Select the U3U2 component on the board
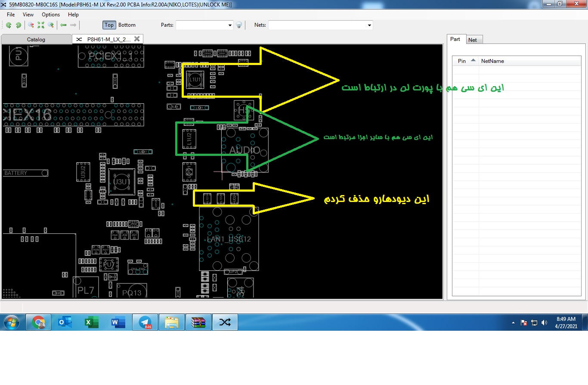Image resolution: width=588 pixels, height=385 pixels. pyautogui.click(x=83, y=173)
